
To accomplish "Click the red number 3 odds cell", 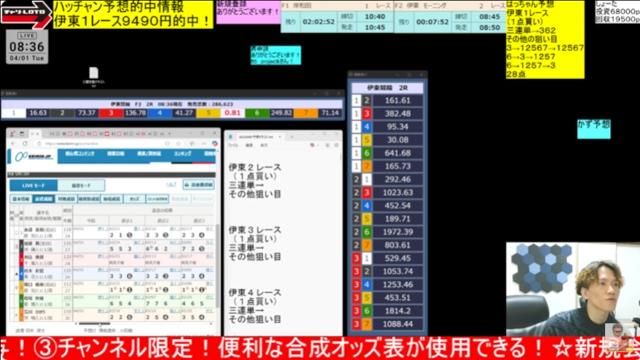I will coord(123,113).
